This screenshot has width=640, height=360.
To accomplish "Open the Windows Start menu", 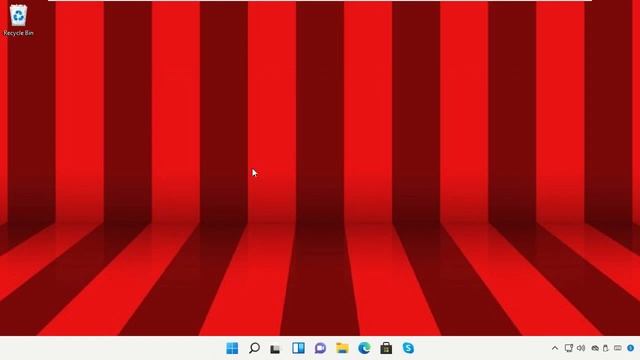I will pos(232,348).
